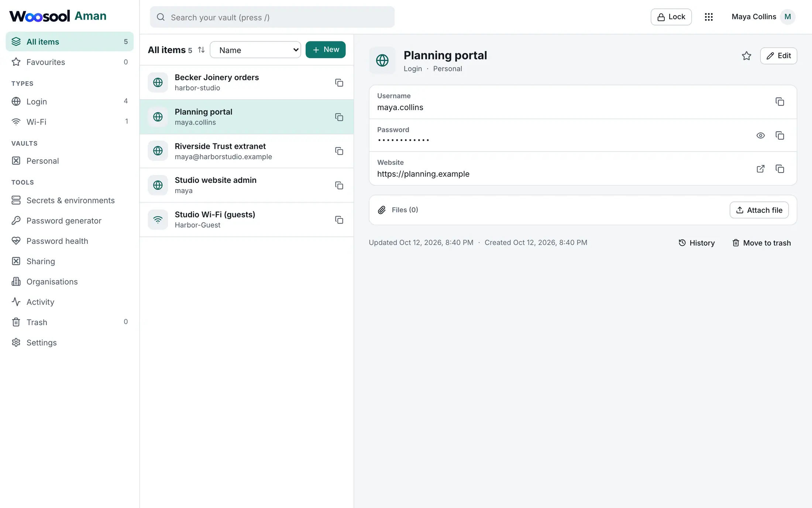Open the Sharing page
812x508 pixels.
[x=70, y=261]
